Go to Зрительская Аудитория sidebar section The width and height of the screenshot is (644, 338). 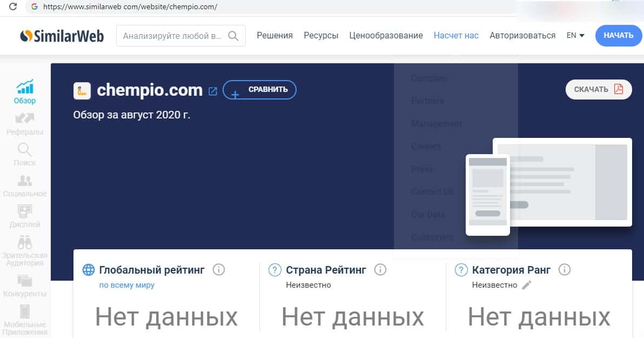point(25,251)
